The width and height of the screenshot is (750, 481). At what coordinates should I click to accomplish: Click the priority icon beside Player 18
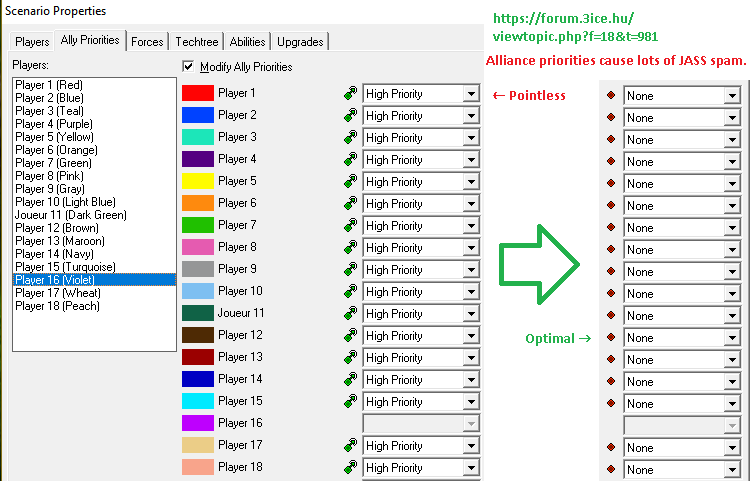pos(350,467)
